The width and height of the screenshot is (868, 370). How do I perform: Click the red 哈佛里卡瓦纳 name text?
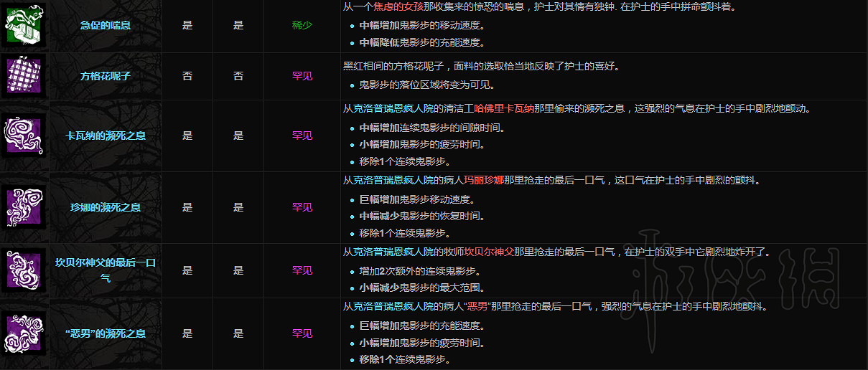pos(505,109)
